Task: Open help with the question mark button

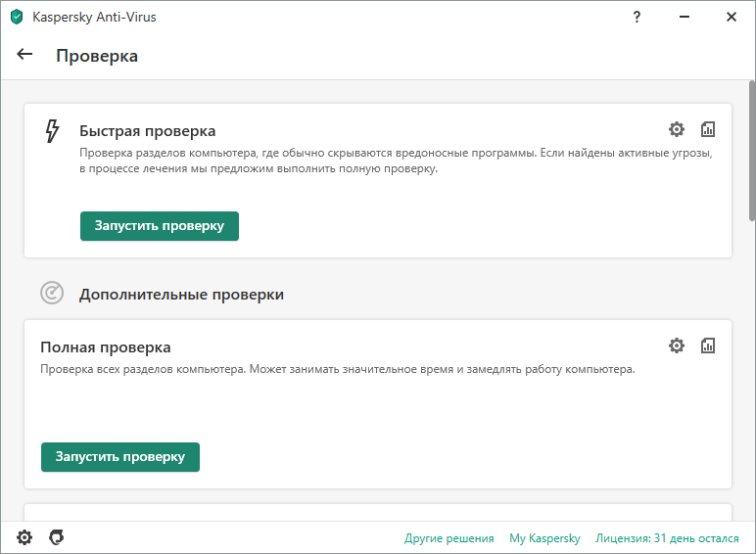Action: [638, 17]
